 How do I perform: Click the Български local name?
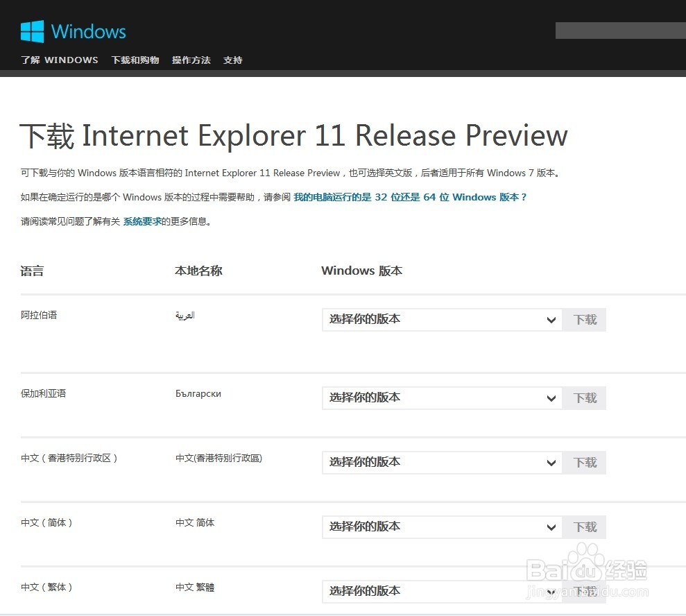coord(198,393)
